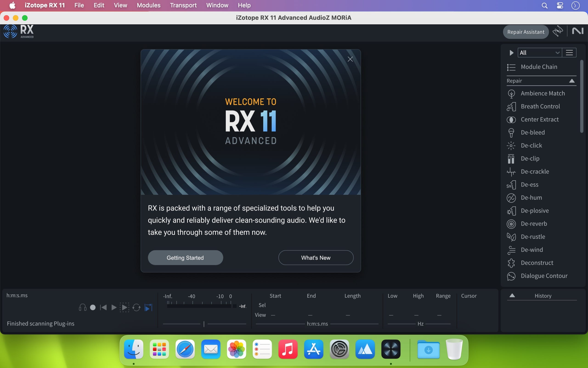Toggle playhead follows playback button
Screen dimensions: 588x368
(148, 308)
